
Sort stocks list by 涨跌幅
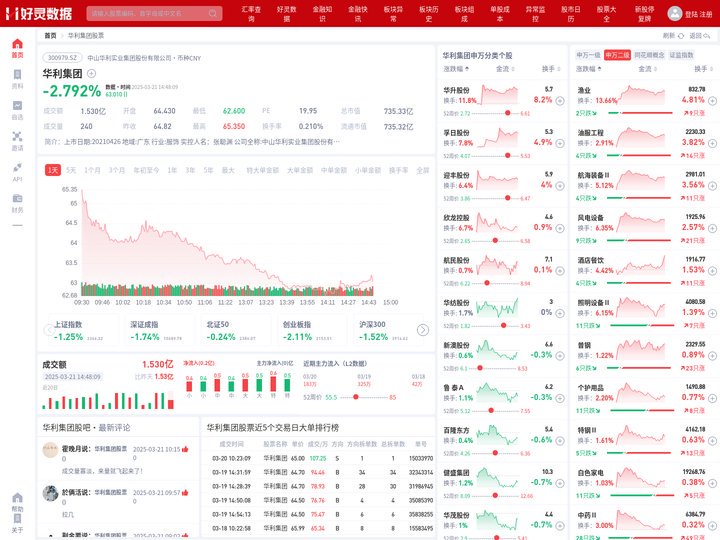(x=456, y=69)
